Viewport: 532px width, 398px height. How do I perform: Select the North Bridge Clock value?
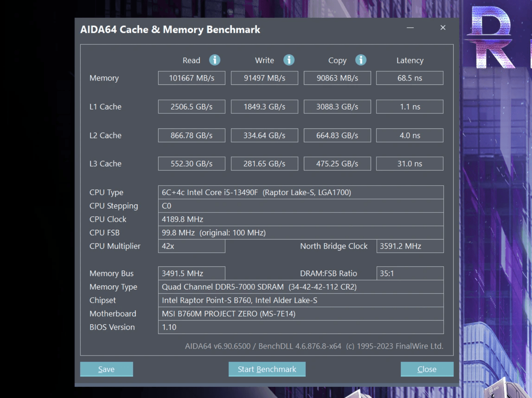click(410, 246)
